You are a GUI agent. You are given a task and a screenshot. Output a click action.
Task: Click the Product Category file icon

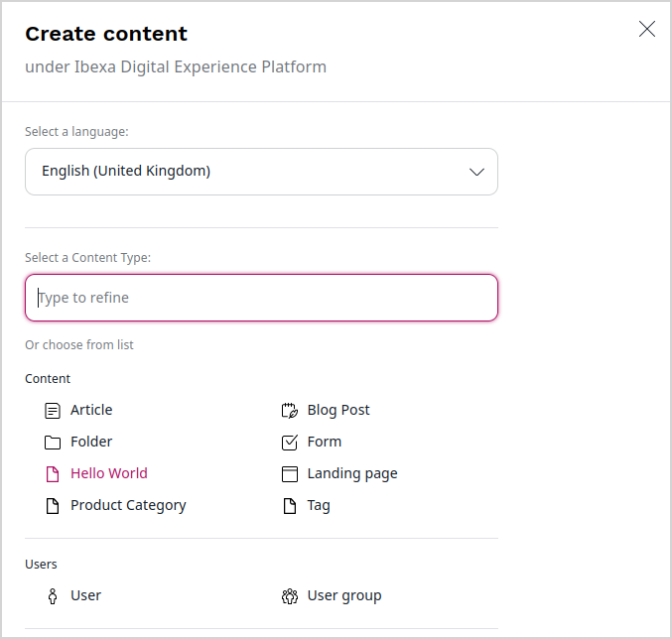[53, 506]
